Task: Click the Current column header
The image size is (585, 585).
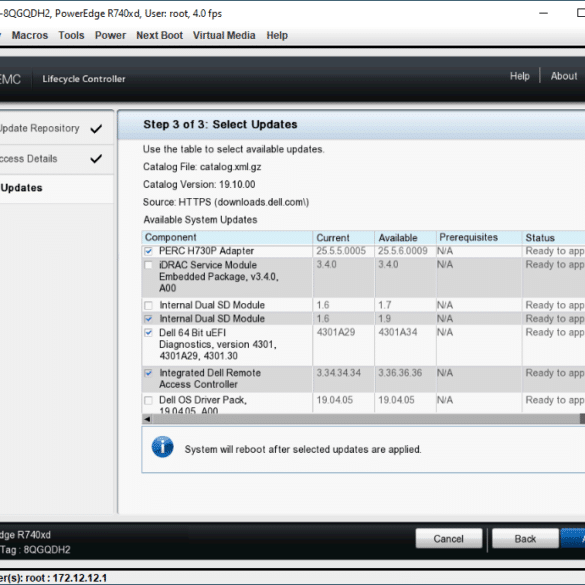Action: pyautogui.click(x=344, y=238)
